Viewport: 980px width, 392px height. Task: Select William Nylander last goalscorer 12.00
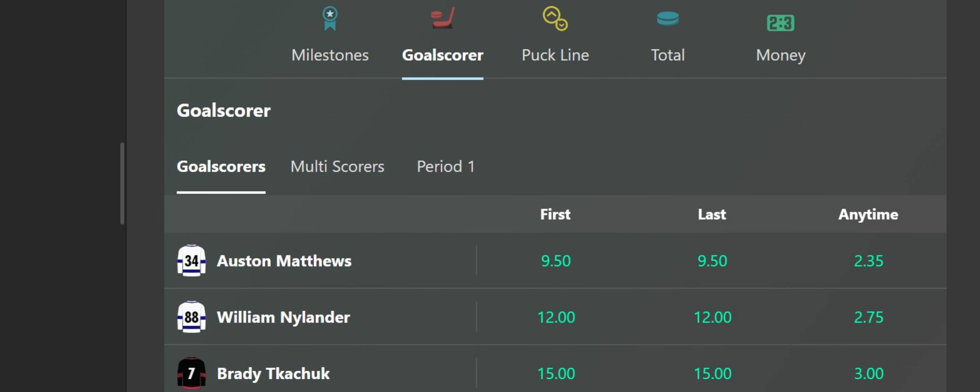[712, 317]
